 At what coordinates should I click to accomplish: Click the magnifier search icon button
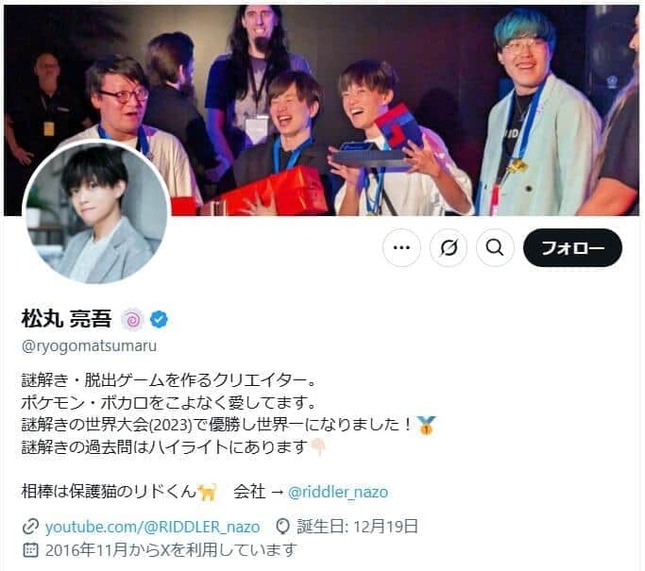point(495,248)
